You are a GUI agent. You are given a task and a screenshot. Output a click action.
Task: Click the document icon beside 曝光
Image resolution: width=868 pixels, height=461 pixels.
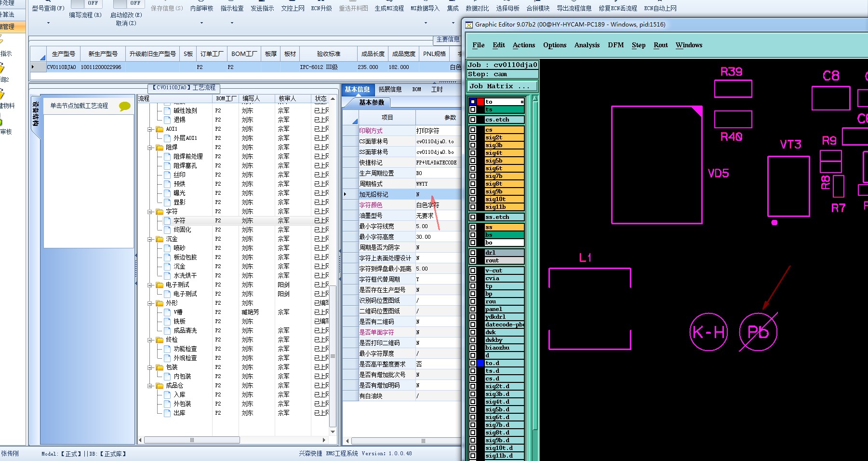pyautogui.click(x=167, y=193)
